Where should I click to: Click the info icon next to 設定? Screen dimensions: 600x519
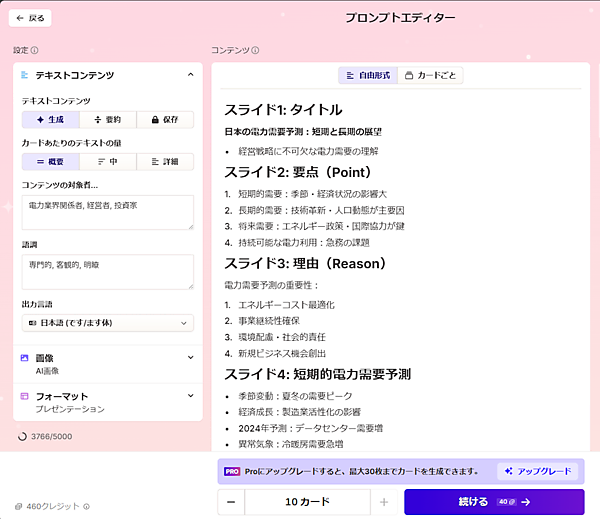tap(35, 50)
